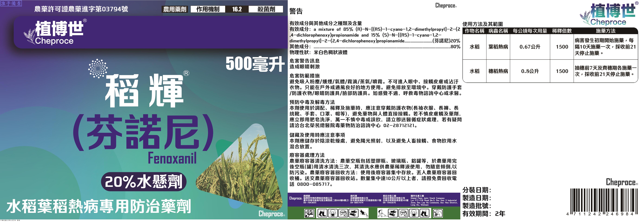Click the 葉稻熱病 table cell
644x222 pixels.
[498, 47]
